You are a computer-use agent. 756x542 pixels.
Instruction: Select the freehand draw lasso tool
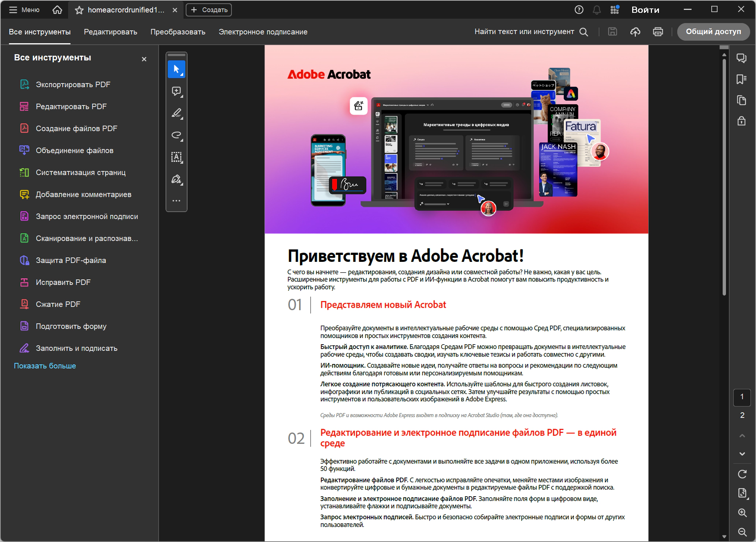tap(176, 135)
